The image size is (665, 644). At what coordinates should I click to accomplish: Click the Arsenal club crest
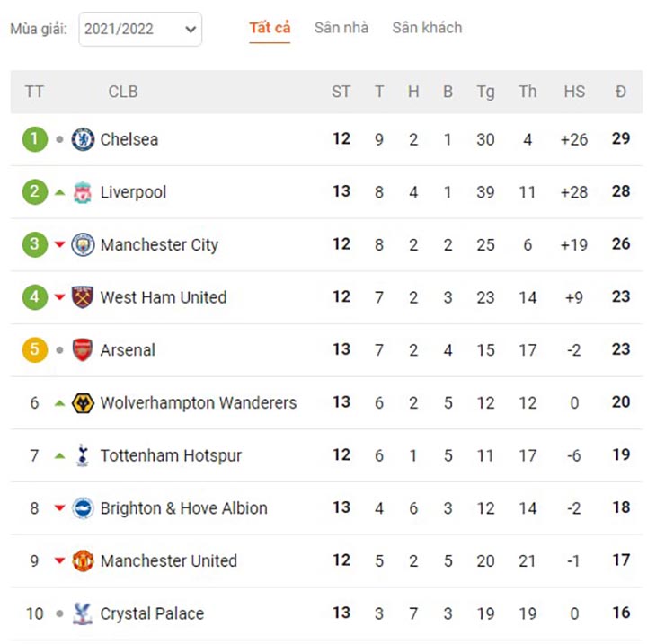83,349
